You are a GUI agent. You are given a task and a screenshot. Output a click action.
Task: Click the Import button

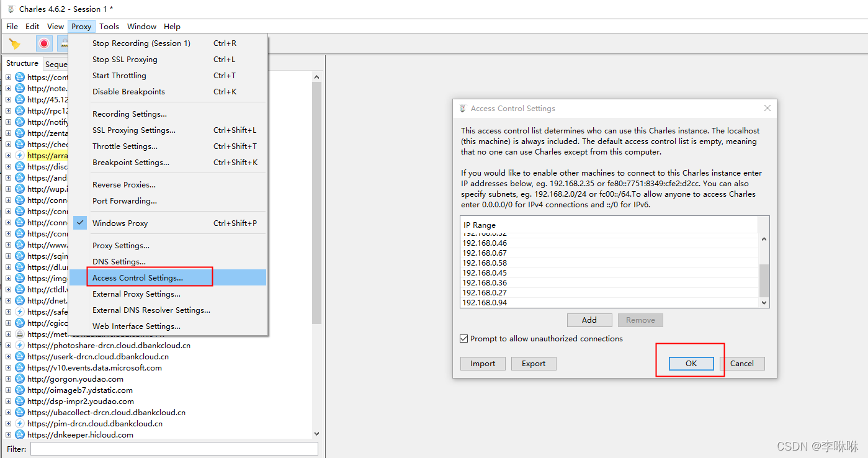(x=483, y=364)
